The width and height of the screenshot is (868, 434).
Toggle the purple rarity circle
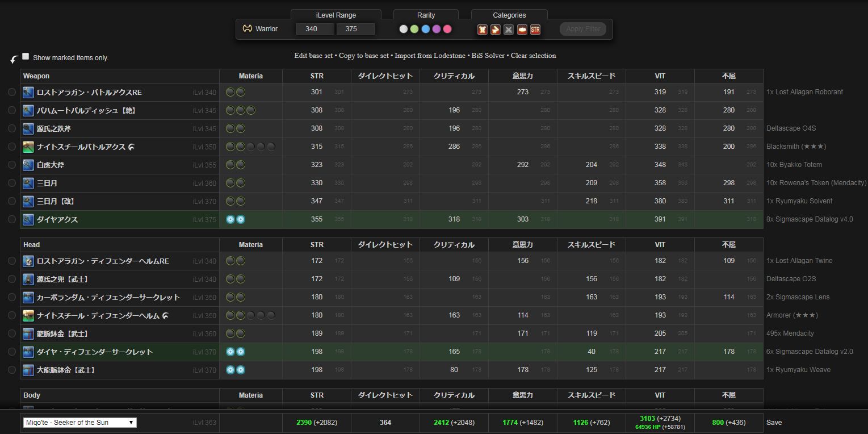[437, 29]
